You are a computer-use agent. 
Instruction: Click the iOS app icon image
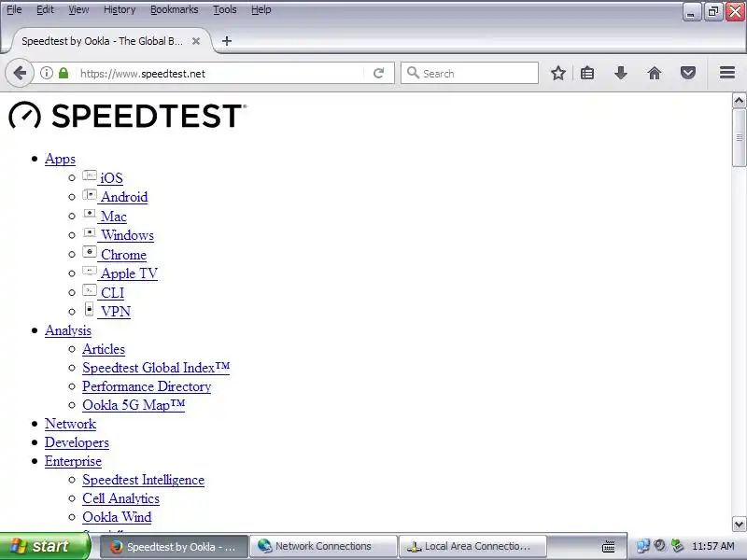(90, 175)
